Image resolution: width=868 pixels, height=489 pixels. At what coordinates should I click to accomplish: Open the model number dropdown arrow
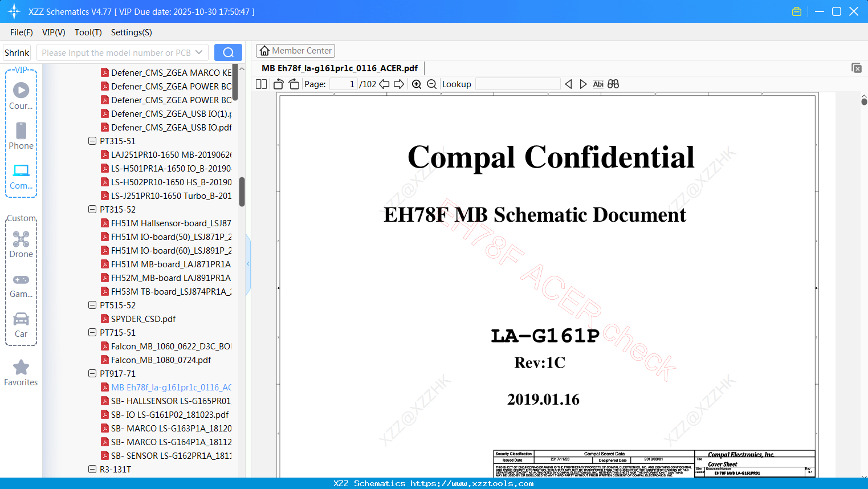[x=199, y=52]
